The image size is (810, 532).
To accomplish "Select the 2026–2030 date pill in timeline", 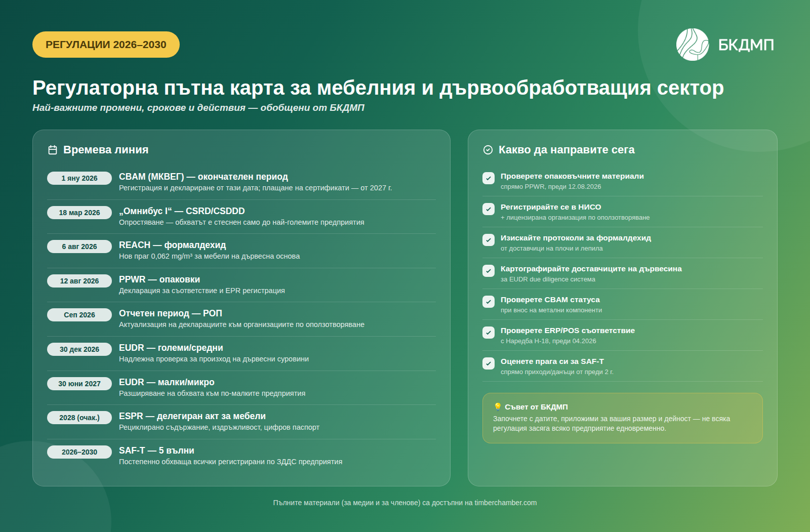I will pos(79,452).
